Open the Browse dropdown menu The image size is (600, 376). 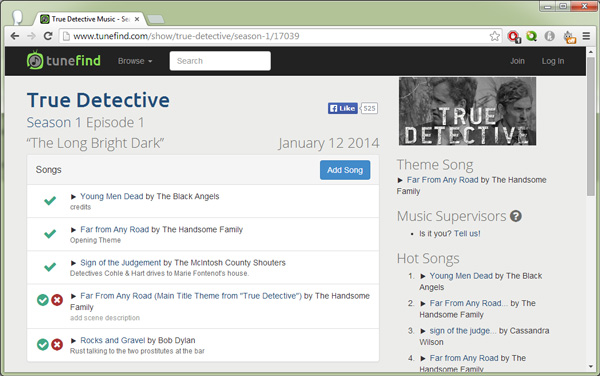(x=135, y=61)
